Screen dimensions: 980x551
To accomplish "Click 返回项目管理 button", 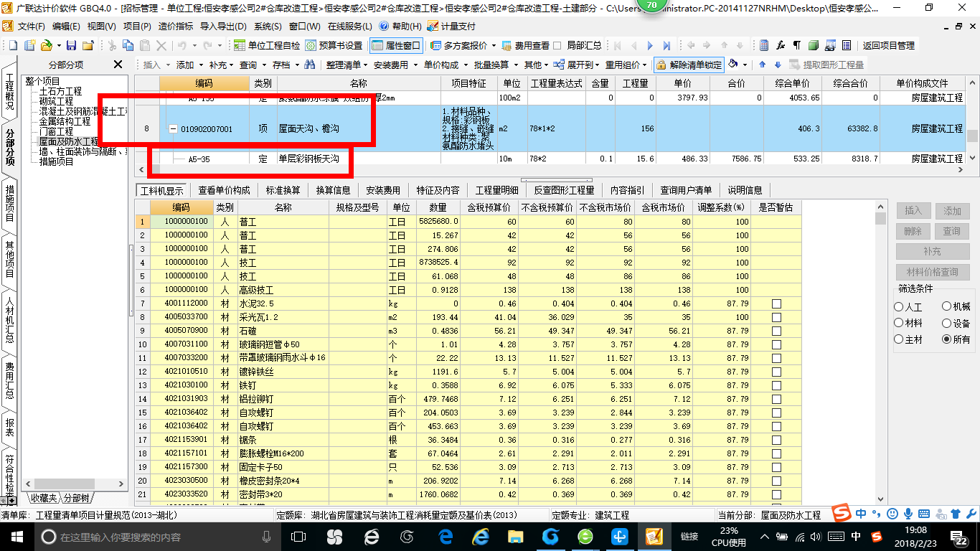I will click(x=888, y=45).
